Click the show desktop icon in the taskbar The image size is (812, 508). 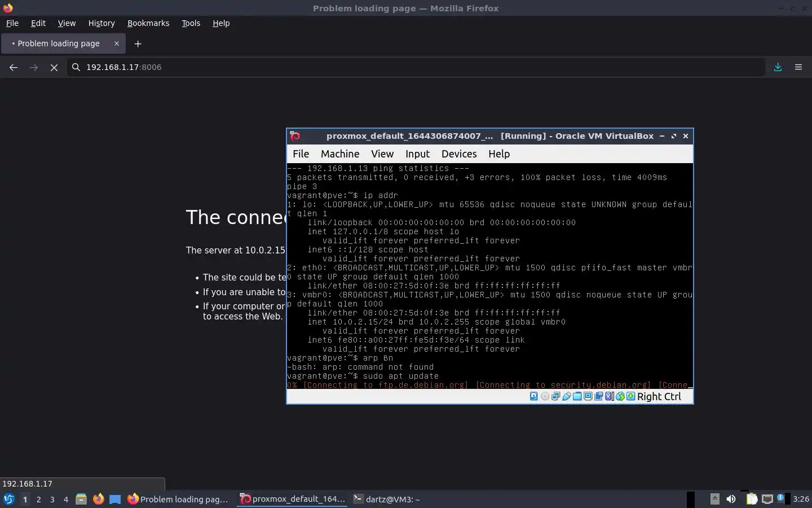point(115,499)
